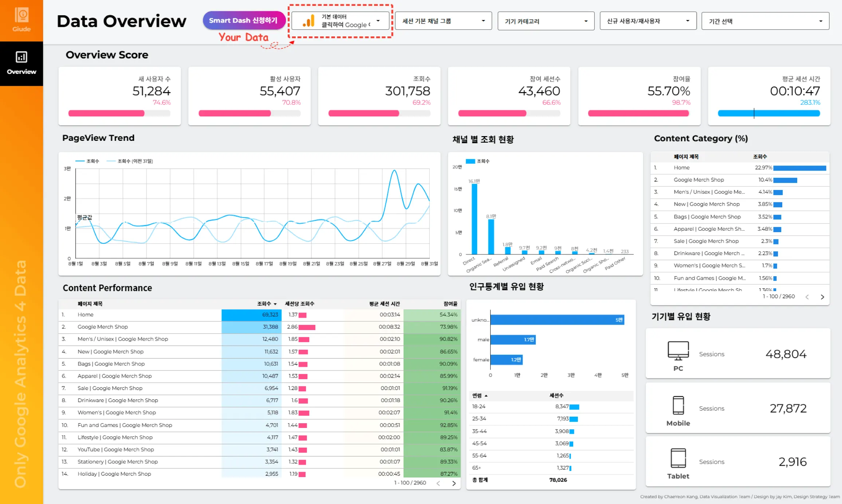Click the Google Analytics bar chart icon
842x504 pixels.
308,21
